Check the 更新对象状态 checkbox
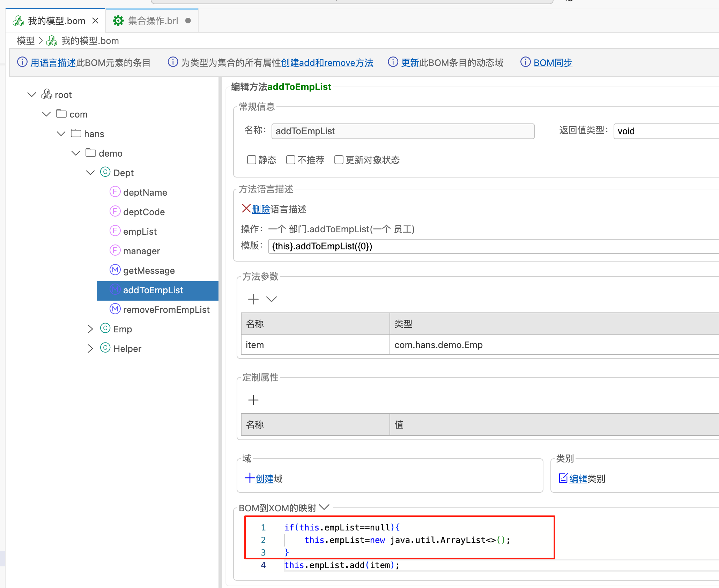719x588 pixels. (x=339, y=160)
